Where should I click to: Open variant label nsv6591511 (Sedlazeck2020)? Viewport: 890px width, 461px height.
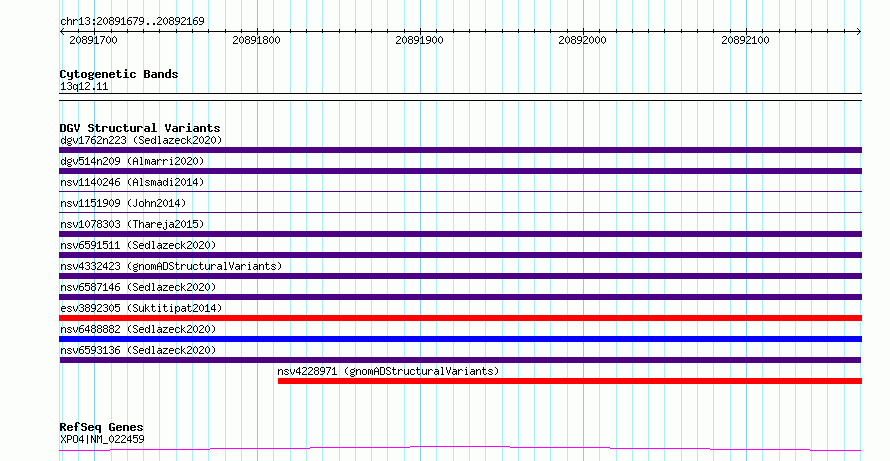138,245
